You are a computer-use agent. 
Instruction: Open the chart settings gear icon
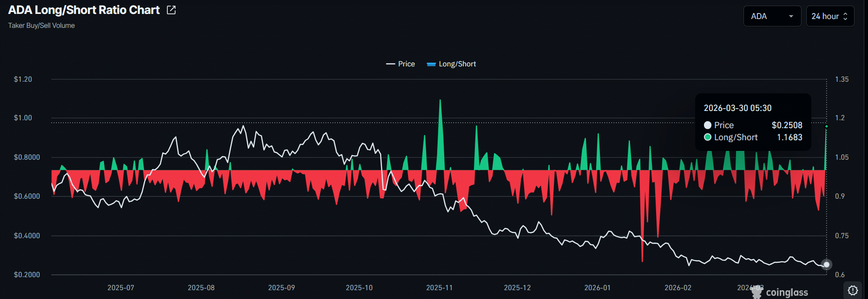(x=853, y=290)
